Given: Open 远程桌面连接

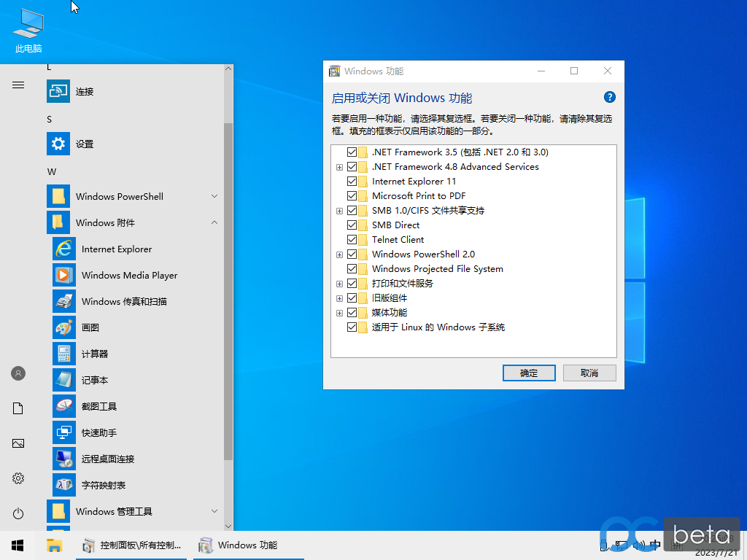Looking at the screenshot, I should 135,459.
